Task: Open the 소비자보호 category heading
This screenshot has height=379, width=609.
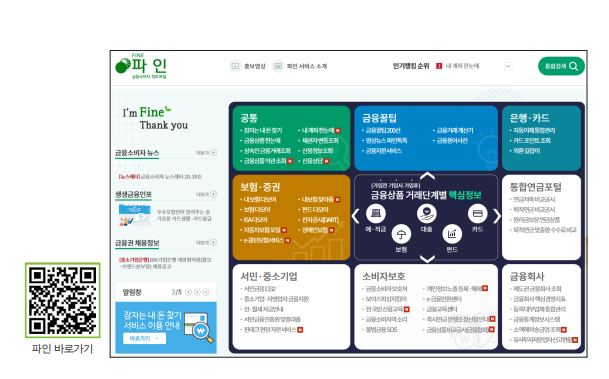Action: [x=384, y=276]
